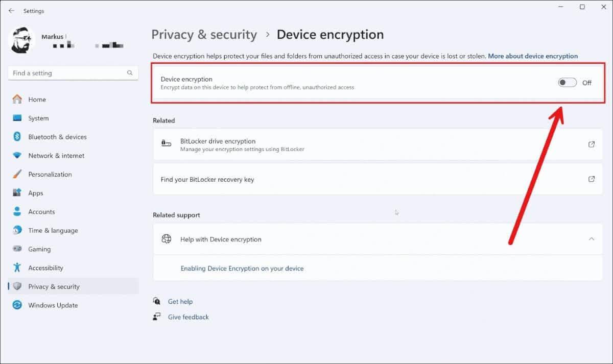The width and height of the screenshot is (613, 364).
Task: Open Home via its house icon
Action: tap(17, 100)
